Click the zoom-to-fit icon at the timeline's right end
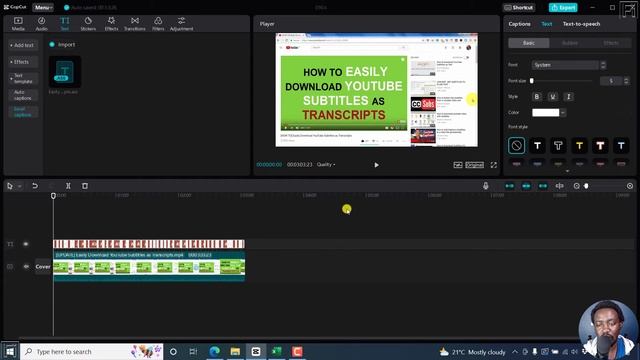 [630, 186]
